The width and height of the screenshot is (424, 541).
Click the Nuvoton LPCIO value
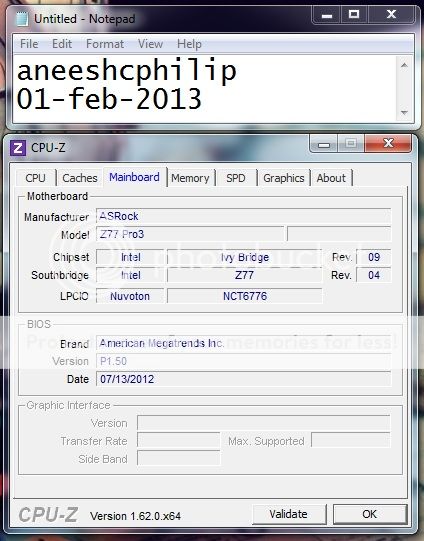130,296
